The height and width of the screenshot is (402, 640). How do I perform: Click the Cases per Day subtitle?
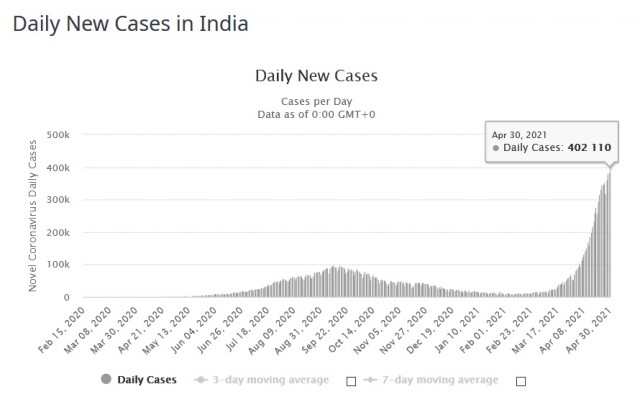coord(316,101)
